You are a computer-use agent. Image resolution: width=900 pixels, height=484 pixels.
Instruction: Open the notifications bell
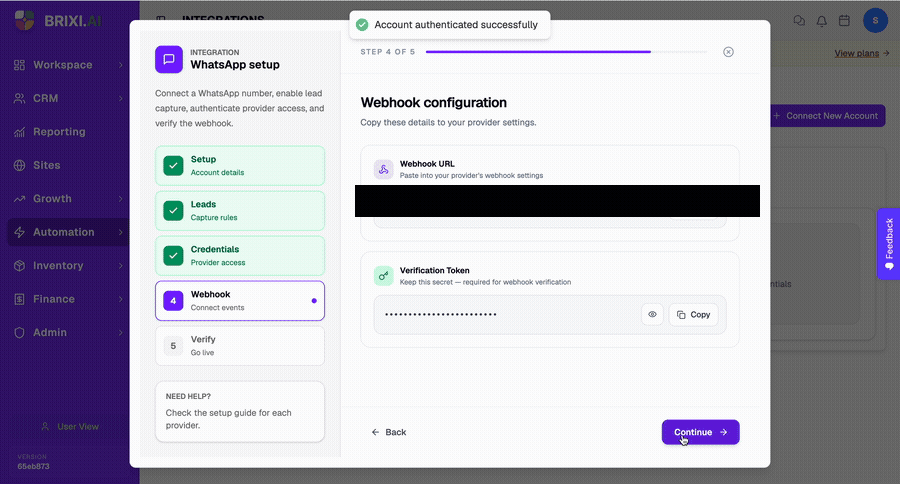click(822, 21)
